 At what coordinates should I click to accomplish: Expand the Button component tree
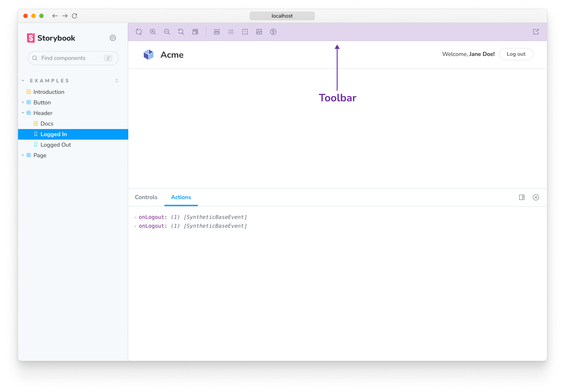[x=24, y=102]
